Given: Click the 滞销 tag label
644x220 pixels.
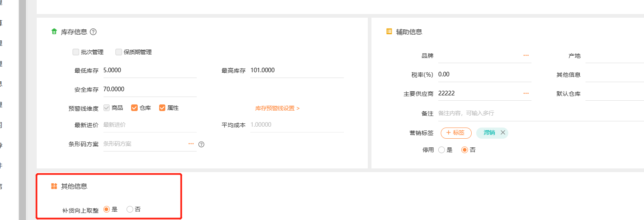Looking at the screenshot, I should (489, 132).
